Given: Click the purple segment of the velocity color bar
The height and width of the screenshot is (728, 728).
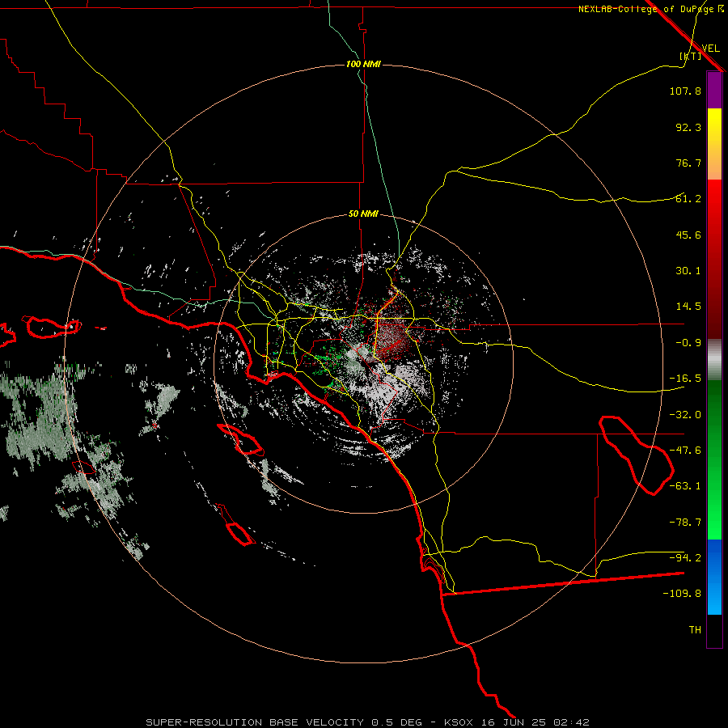Looking at the screenshot, I should point(714,90).
